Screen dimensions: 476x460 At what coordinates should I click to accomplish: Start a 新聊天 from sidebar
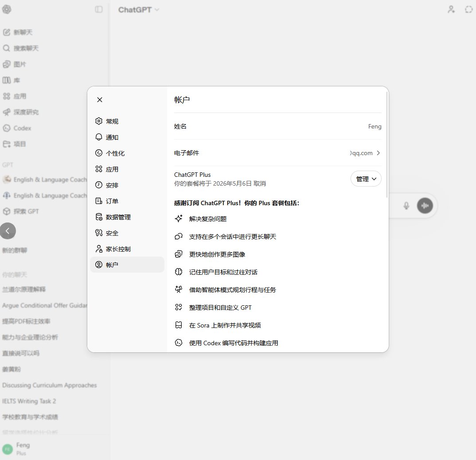pos(18,32)
